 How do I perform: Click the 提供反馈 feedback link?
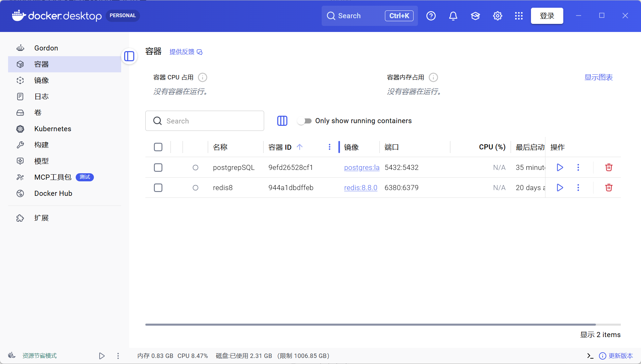[186, 52]
